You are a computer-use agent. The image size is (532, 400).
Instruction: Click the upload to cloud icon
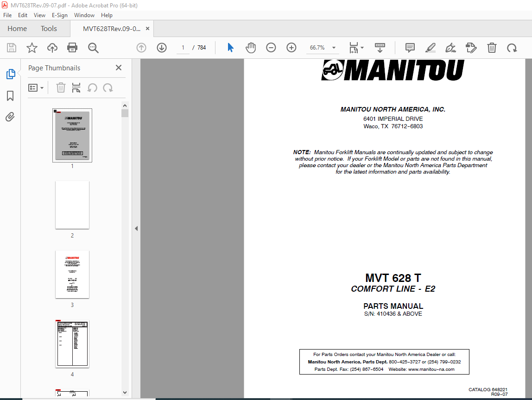coord(52,48)
